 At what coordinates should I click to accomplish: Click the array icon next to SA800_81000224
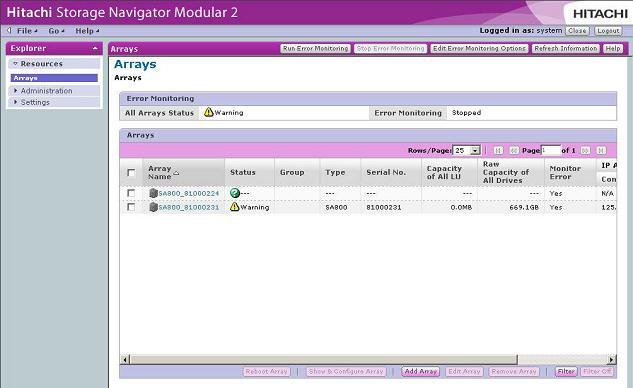[x=153, y=193]
